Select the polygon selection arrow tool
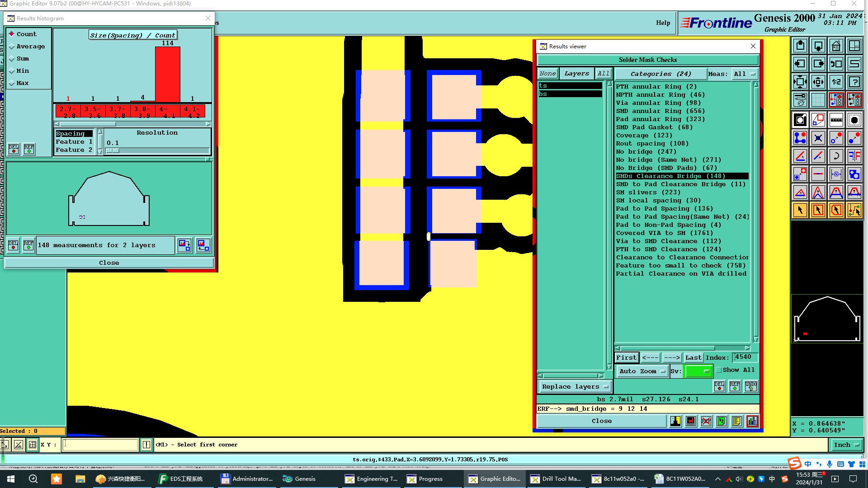 coord(836,210)
